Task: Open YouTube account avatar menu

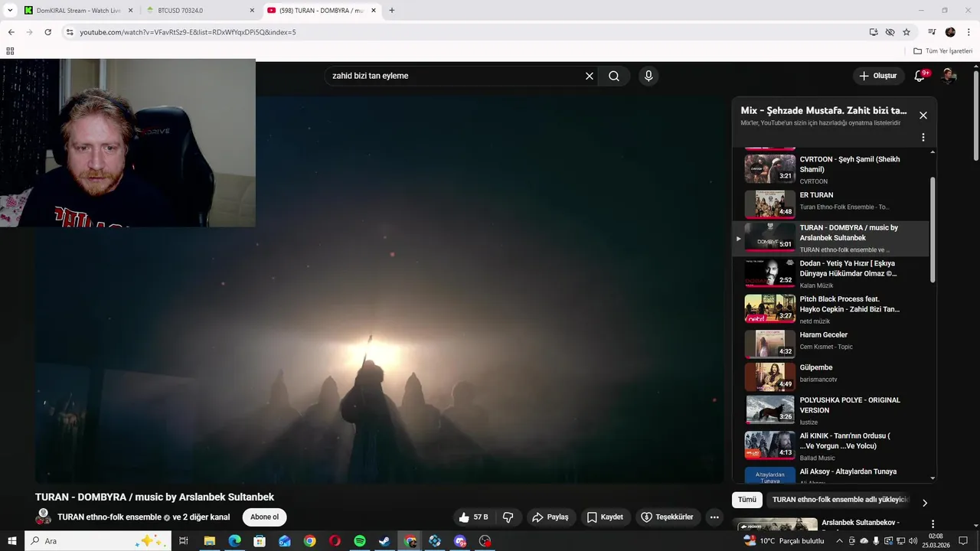Action: (x=949, y=76)
